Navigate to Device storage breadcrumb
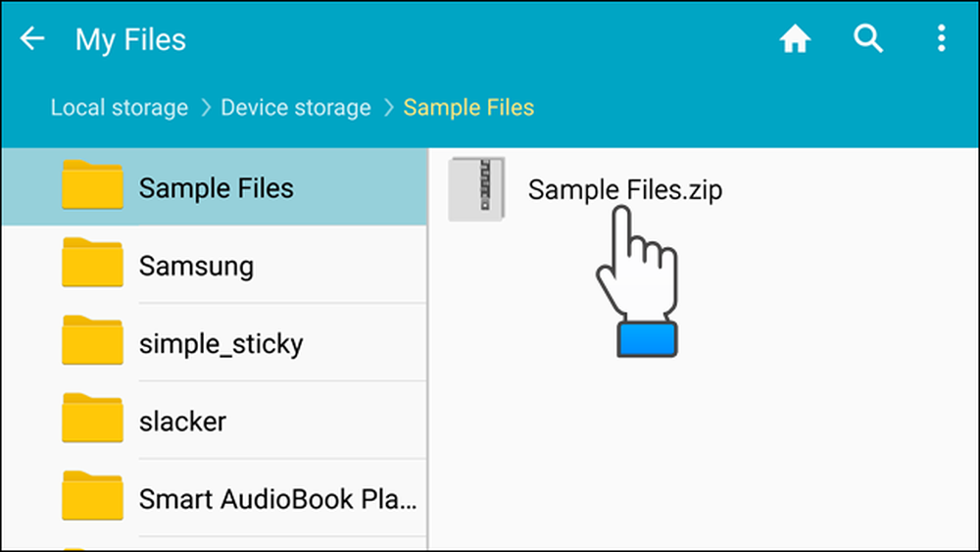Image resolution: width=980 pixels, height=552 pixels. [296, 108]
